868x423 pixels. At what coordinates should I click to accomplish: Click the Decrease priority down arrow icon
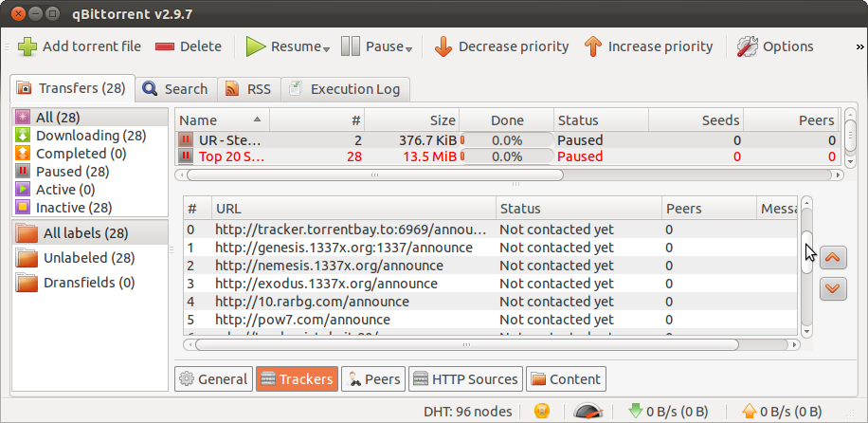[x=443, y=47]
